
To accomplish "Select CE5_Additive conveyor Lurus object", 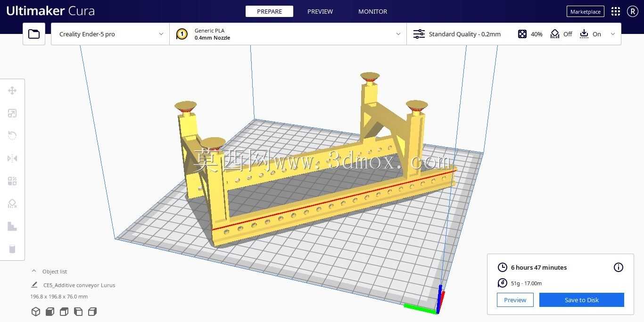I will point(79,285).
